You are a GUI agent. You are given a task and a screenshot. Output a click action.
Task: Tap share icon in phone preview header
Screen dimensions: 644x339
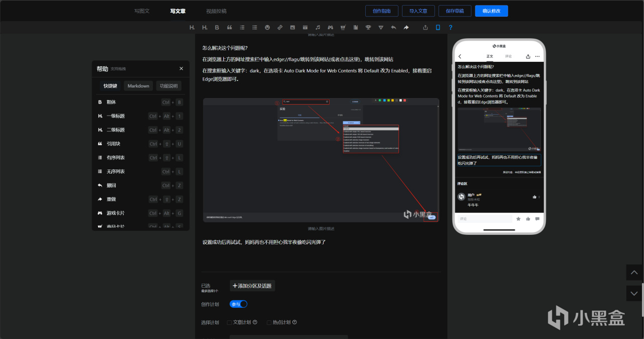[528, 56]
